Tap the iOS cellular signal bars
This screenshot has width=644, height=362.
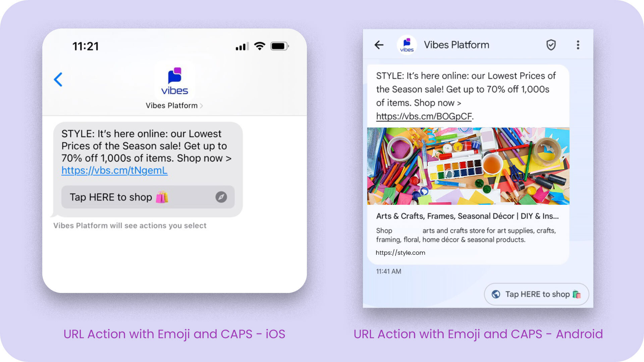pyautogui.click(x=242, y=46)
